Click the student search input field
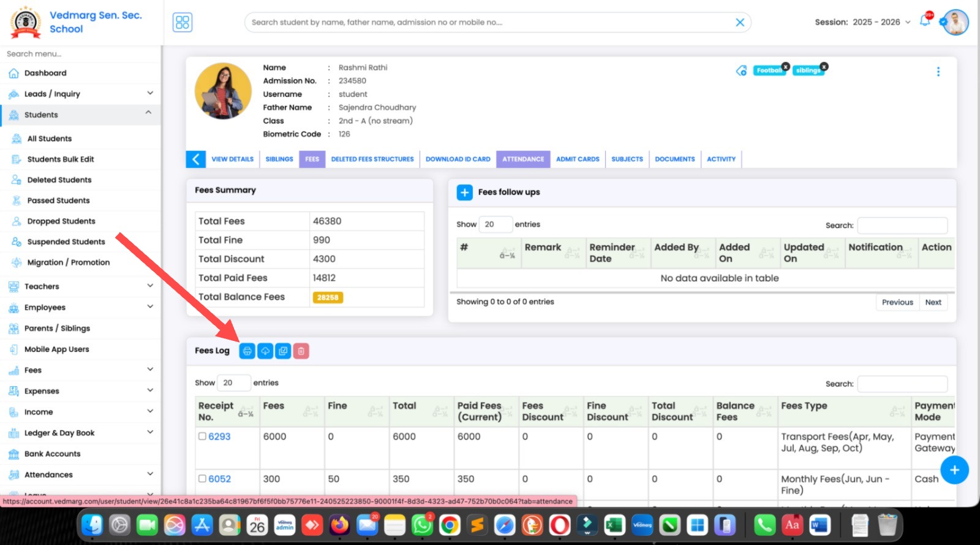Image resolution: width=980 pixels, height=545 pixels. coord(490,23)
